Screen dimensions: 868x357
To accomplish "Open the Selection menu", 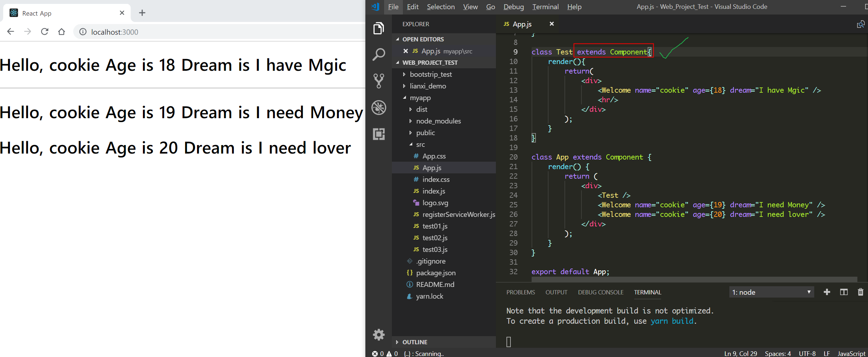I will pyautogui.click(x=441, y=7).
